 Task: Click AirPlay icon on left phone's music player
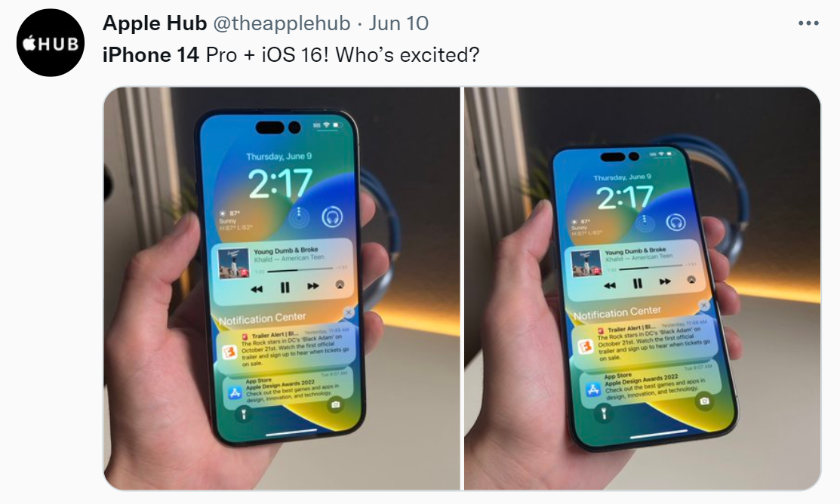click(340, 284)
